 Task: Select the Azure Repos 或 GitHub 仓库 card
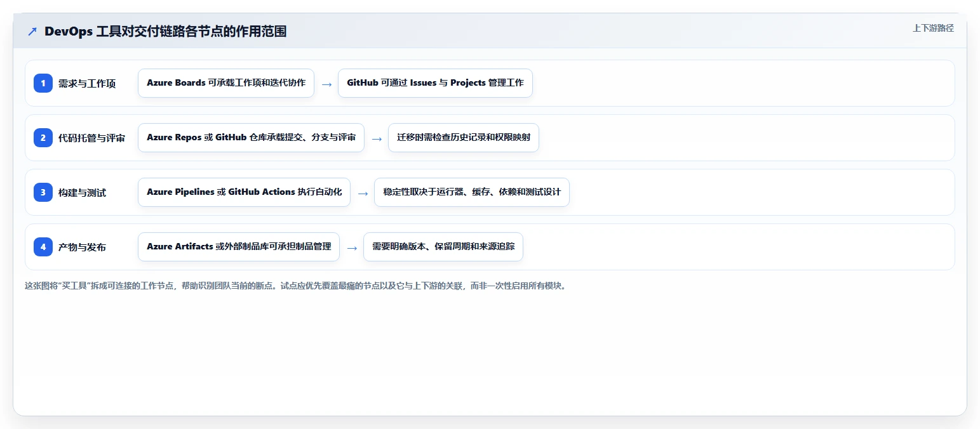[x=251, y=138]
